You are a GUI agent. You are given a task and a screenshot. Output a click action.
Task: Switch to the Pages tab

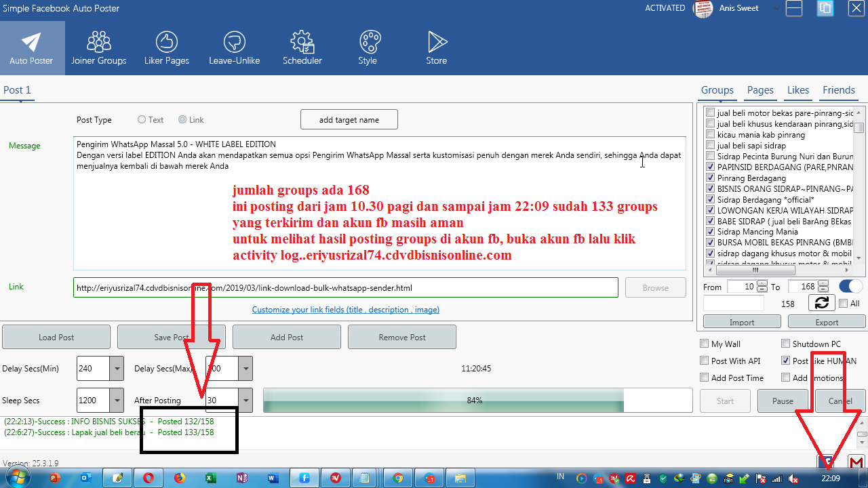(760, 90)
